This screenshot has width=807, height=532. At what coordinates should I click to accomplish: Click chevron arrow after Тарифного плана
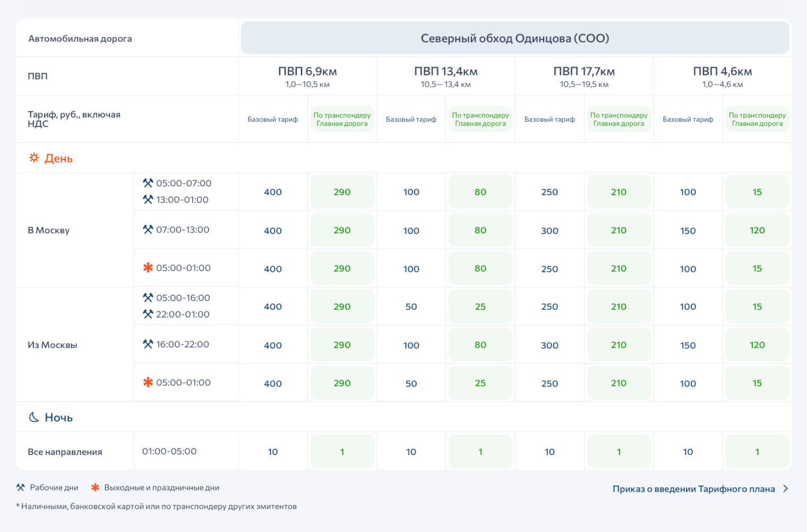[x=786, y=489]
